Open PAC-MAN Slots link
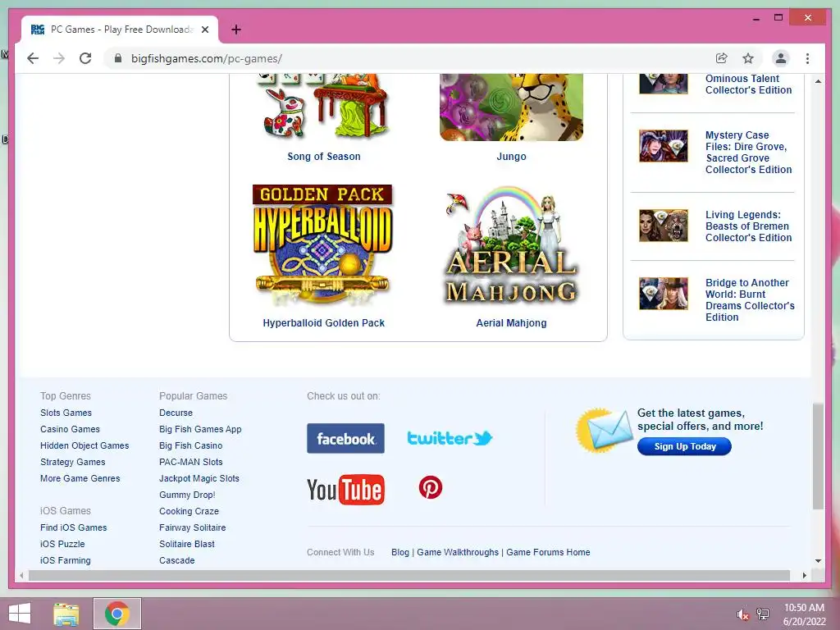Screen dimensions: 840x630 [190, 462]
